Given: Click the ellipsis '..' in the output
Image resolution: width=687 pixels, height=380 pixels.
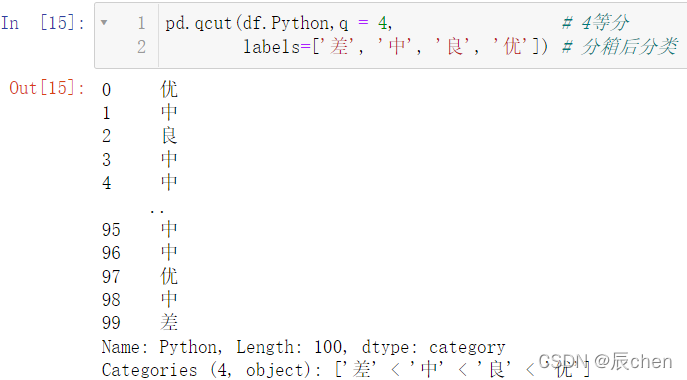Looking at the screenshot, I should click(x=157, y=212).
